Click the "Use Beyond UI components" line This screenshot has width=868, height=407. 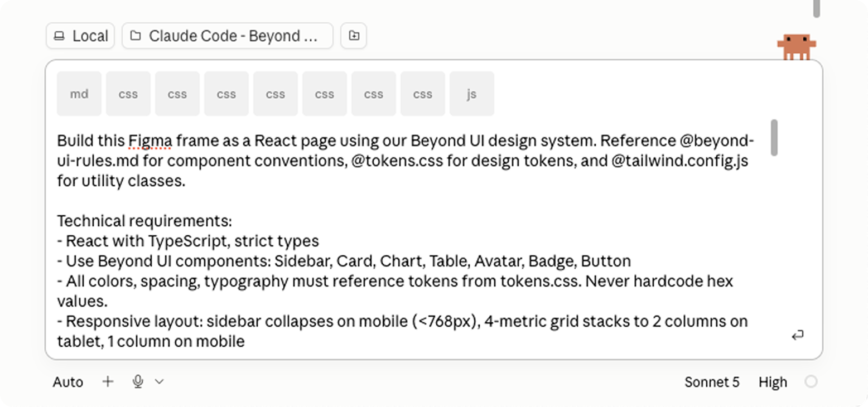click(x=344, y=261)
